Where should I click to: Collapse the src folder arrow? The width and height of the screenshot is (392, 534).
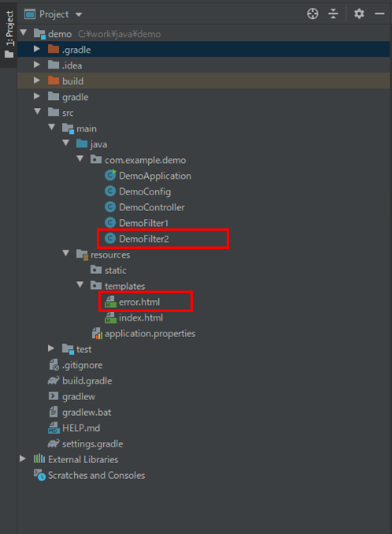point(38,111)
